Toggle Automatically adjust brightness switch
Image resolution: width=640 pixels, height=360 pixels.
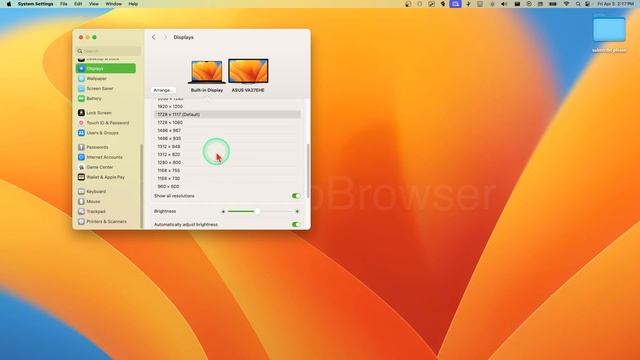point(296,224)
